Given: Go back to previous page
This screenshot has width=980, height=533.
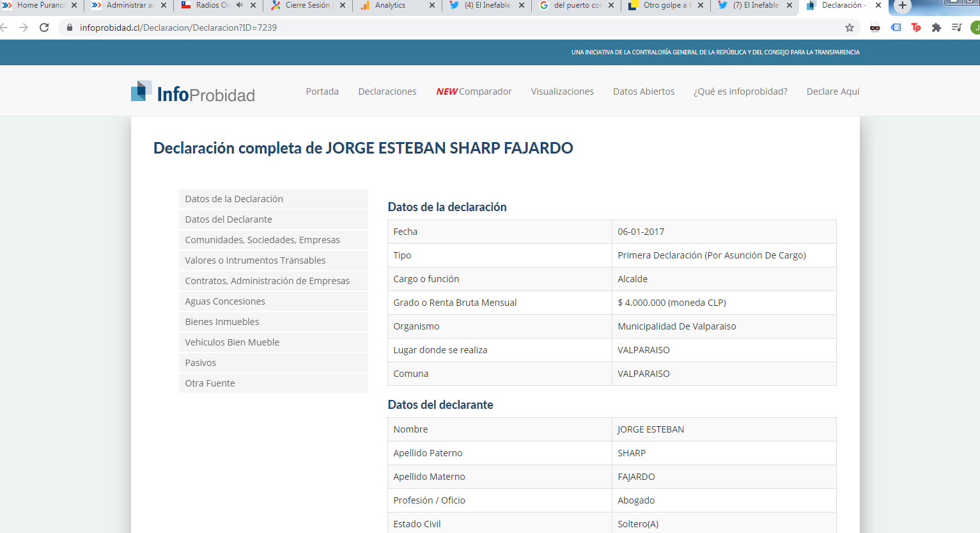Looking at the screenshot, I should (x=4, y=28).
